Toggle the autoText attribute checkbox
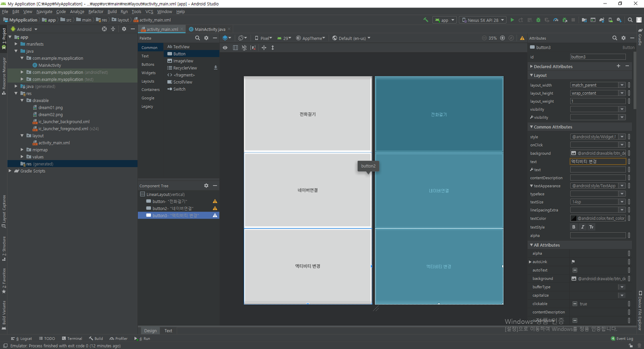This screenshot has height=349, width=644. point(575,270)
